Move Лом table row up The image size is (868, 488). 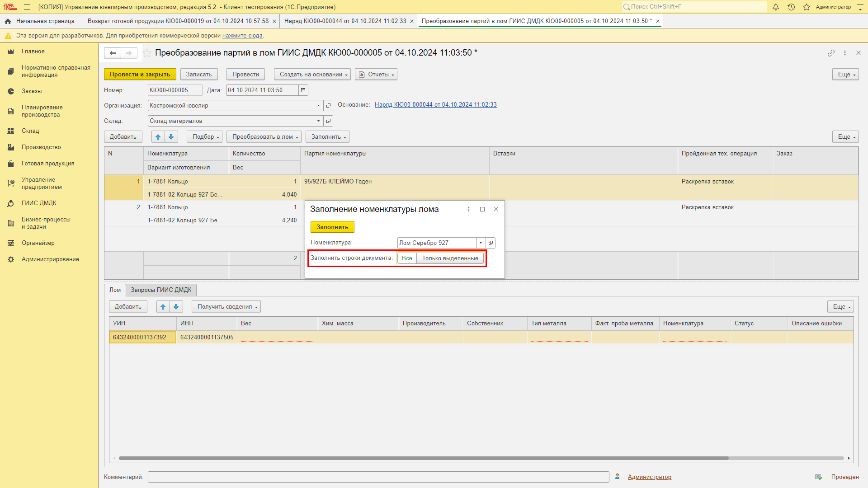[x=163, y=307]
